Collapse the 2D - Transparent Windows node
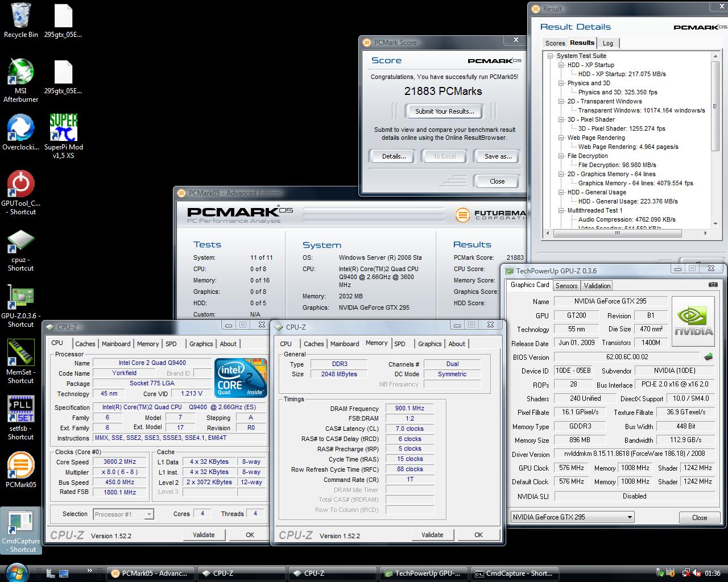 click(561, 101)
